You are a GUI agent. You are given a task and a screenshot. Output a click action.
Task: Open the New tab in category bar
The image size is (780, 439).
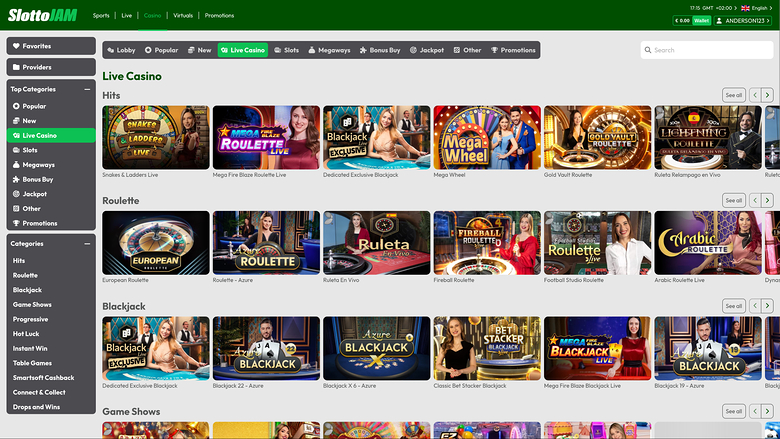pyautogui.click(x=199, y=50)
